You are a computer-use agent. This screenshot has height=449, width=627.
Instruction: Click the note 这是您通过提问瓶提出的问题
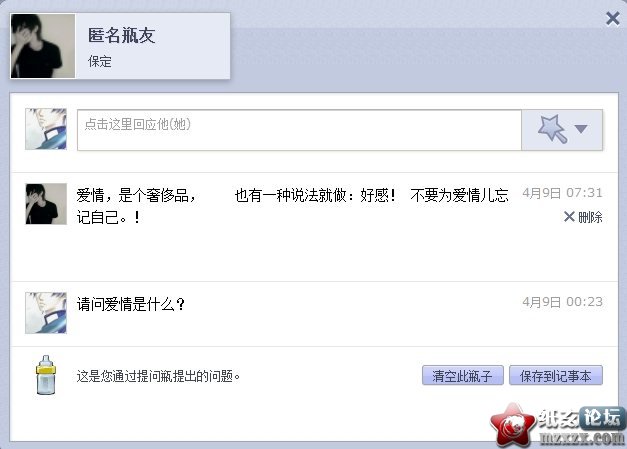pyautogui.click(x=158, y=376)
